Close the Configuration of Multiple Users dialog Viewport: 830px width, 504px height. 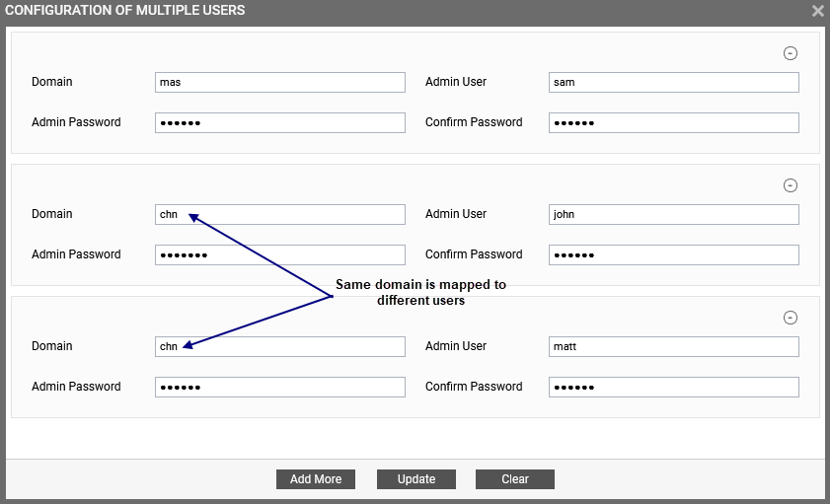click(818, 11)
